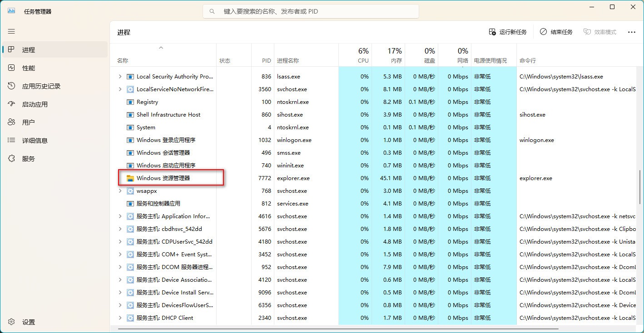Expand 服务主机: CDPUserSvc_542dd row

coord(120,242)
